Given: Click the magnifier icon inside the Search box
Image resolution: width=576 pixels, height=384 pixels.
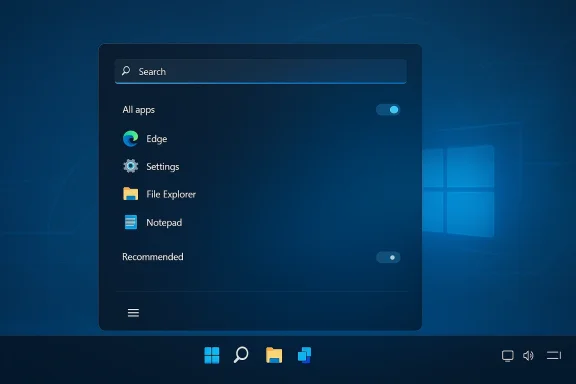Looking at the screenshot, I should pyautogui.click(x=126, y=71).
